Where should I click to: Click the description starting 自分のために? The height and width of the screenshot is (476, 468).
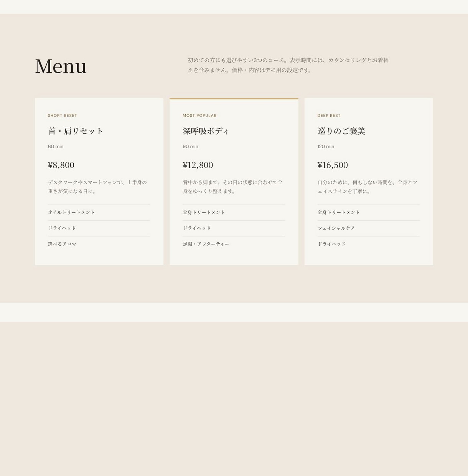(x=367, y=187)
